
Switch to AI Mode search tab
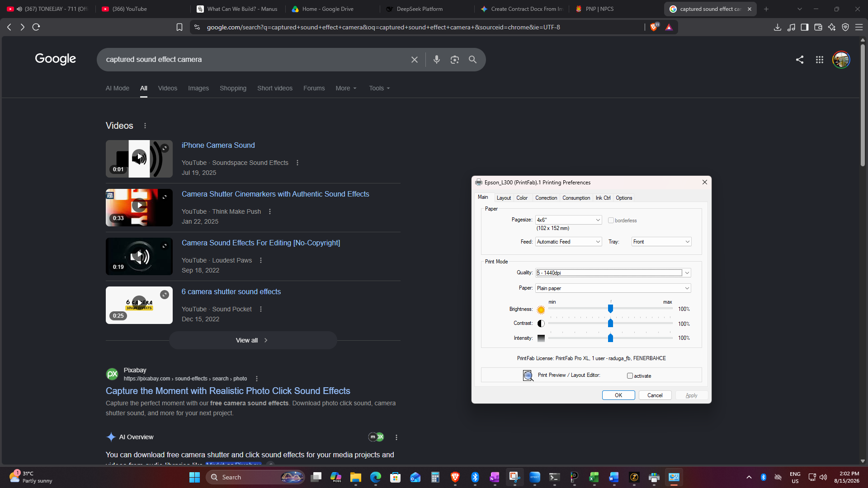(x=118, y=88)
